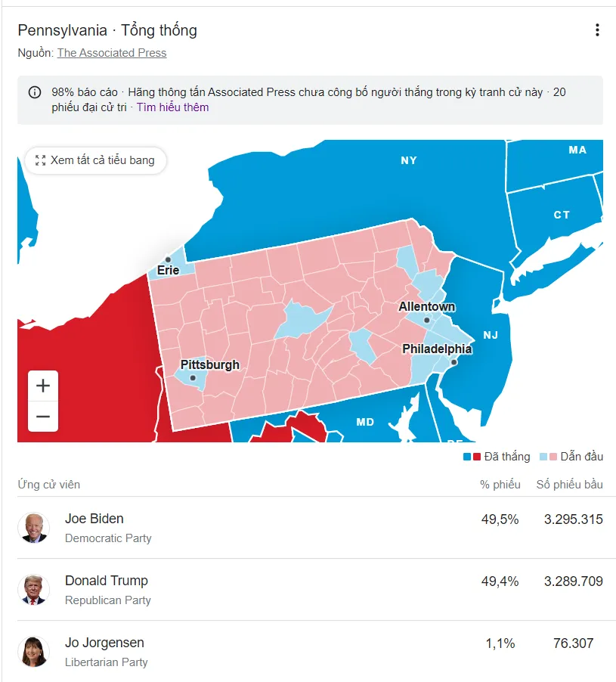This screenshot has width=616, height=682.
Task: Zoom out with the minus map button
Action: point(43,417)
